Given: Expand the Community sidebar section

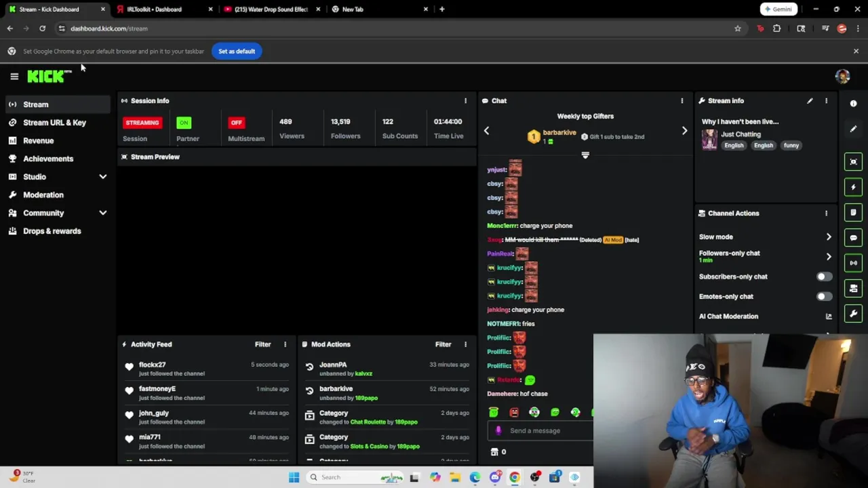Looking at the screenshot, I should coord(103,213).
